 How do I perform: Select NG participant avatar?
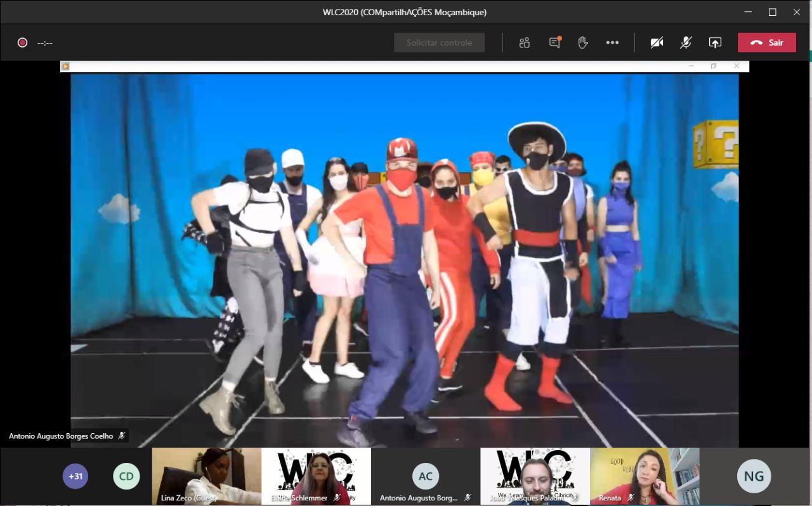754,476
